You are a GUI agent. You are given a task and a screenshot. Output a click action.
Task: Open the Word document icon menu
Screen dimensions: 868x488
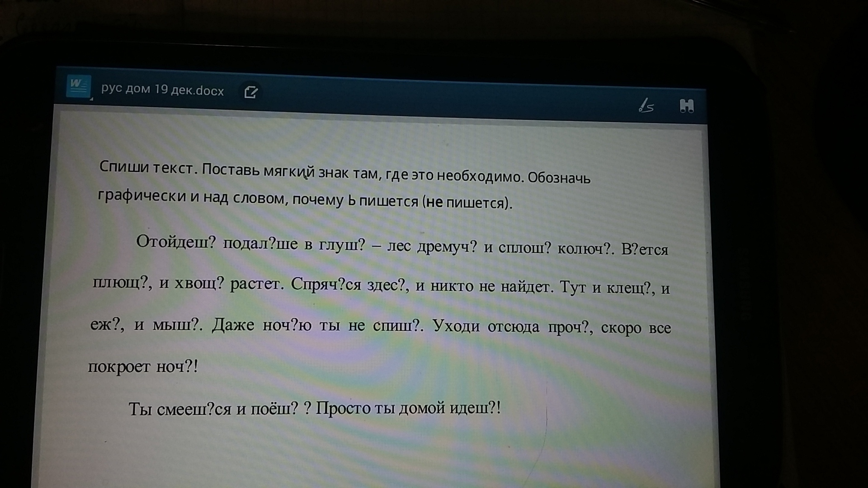pos(79,87)
